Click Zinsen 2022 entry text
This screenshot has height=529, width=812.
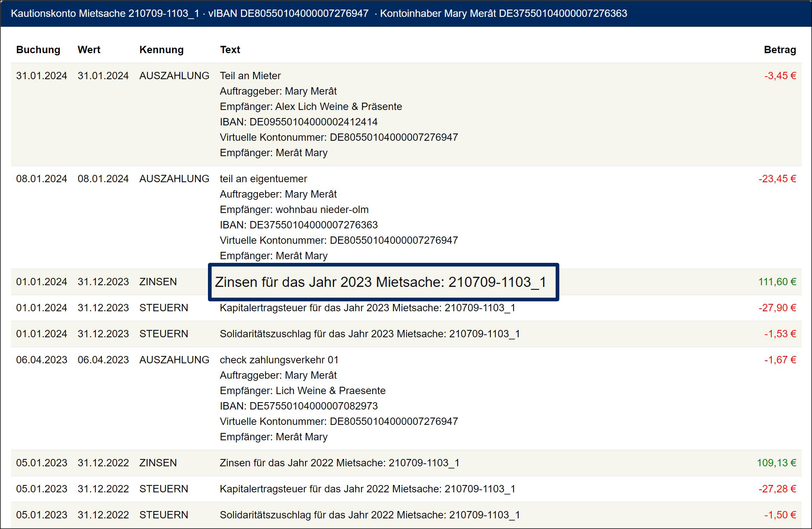(x=339, y=463)
